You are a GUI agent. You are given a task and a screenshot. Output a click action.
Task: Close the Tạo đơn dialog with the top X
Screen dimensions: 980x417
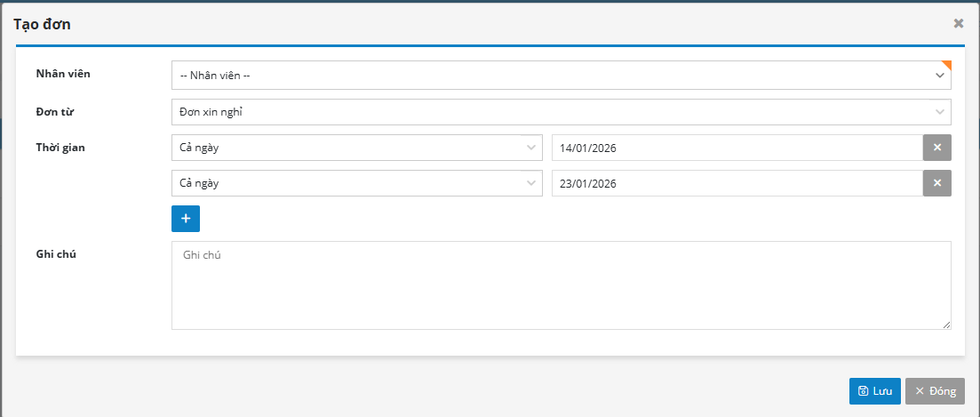pos(958,24)
